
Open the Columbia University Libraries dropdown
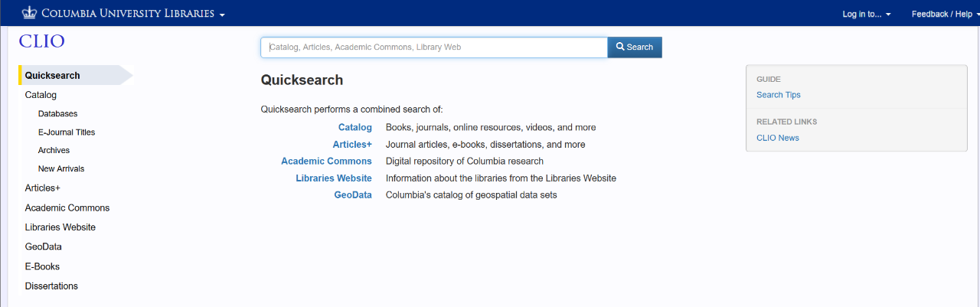pyautogui.click(x=133, y=14)
